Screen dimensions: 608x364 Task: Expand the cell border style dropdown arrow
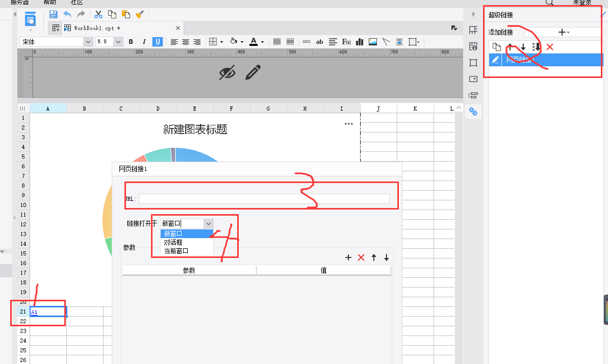click(222, 42)
